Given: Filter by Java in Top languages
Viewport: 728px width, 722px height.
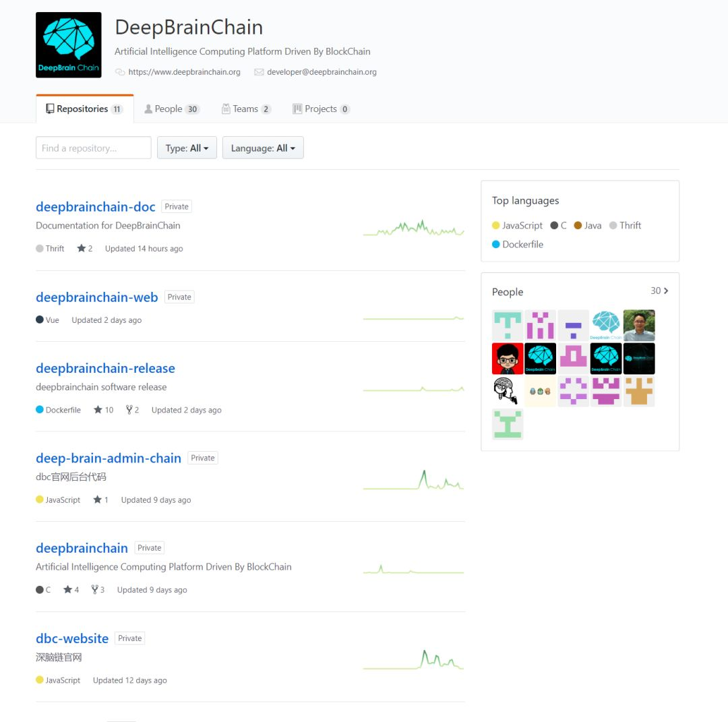Looking at the screenshot, I should point(588,226).
